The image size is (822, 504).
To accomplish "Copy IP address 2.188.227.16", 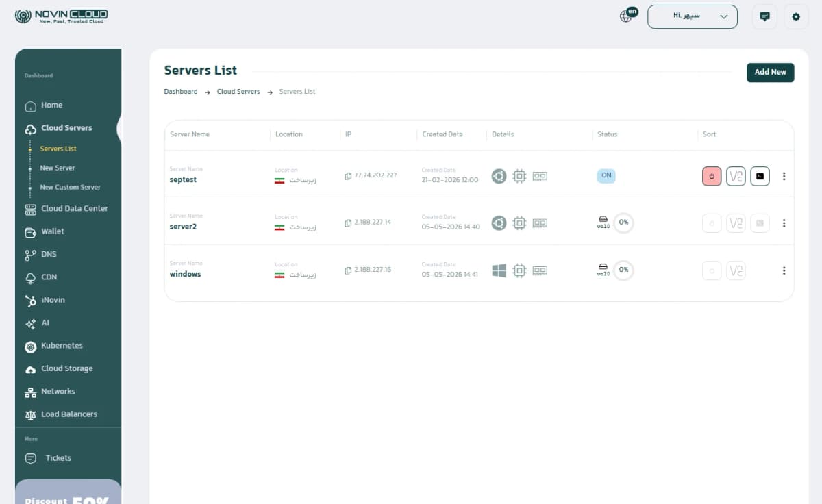I will pos(348,270).
